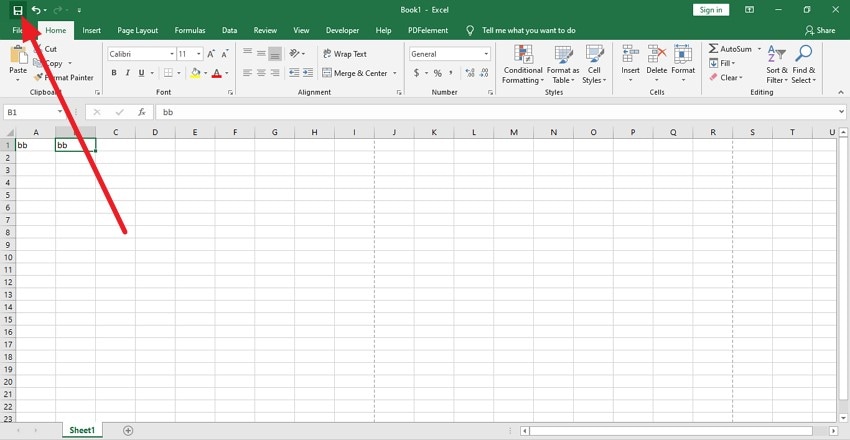The width and height of the screenshot is (850, 440).
Task: Open the View tab
Action: click(x=301, y=30)
